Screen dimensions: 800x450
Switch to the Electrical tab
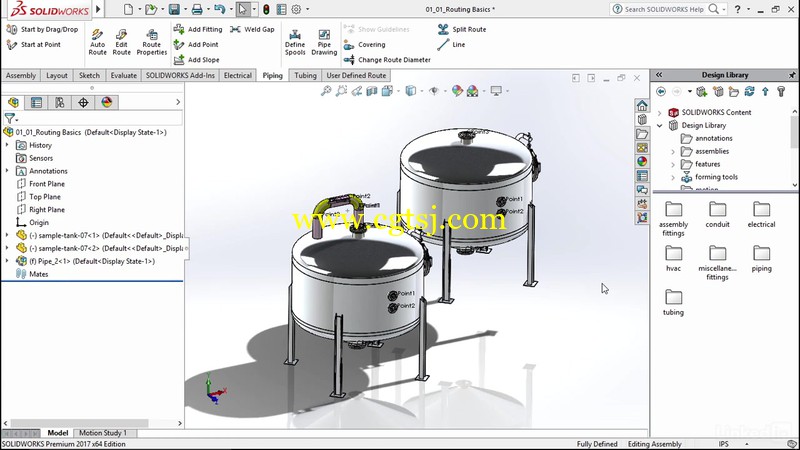(238, 76)
